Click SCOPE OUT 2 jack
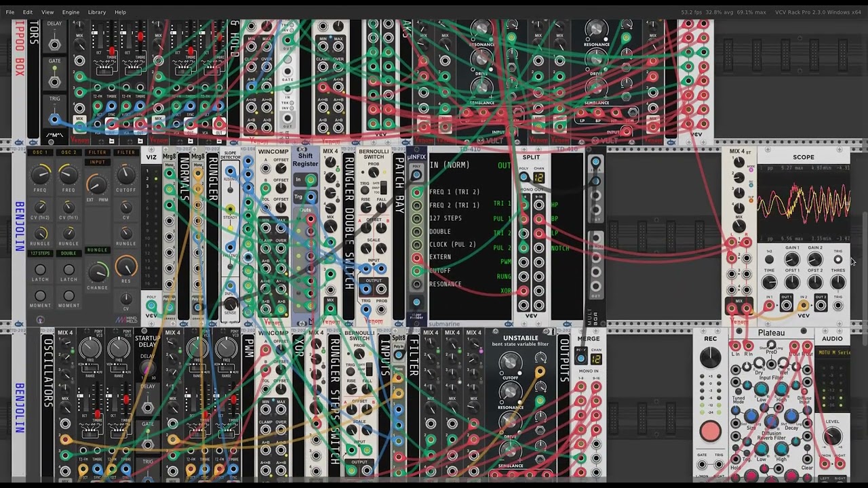868x488 pixels. (821, 306)
